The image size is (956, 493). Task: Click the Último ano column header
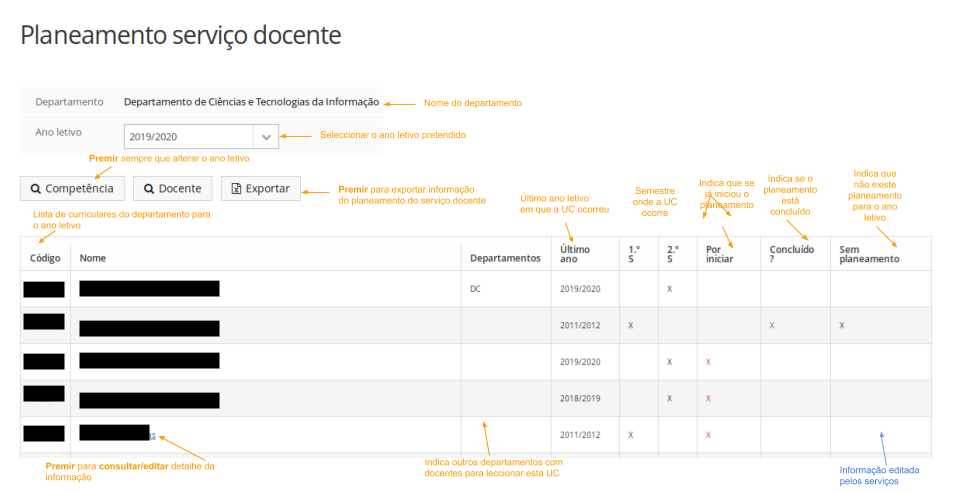(x=575, y=254)
